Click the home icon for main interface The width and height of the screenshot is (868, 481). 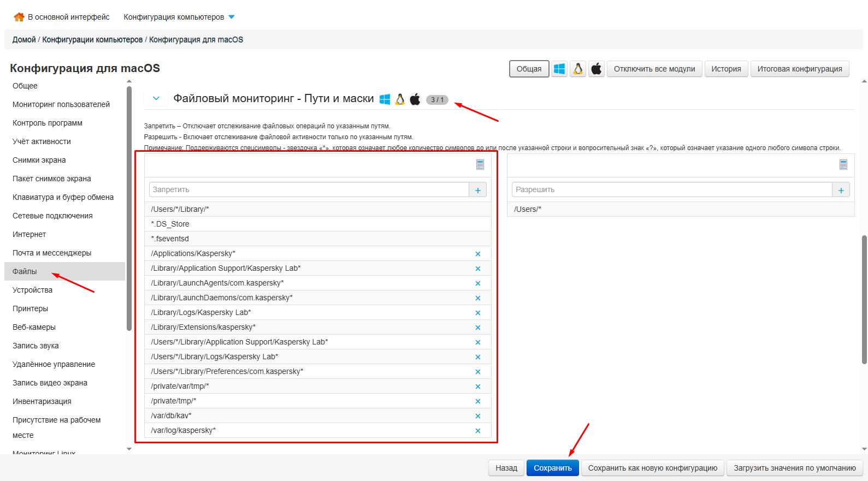point(19,17)
